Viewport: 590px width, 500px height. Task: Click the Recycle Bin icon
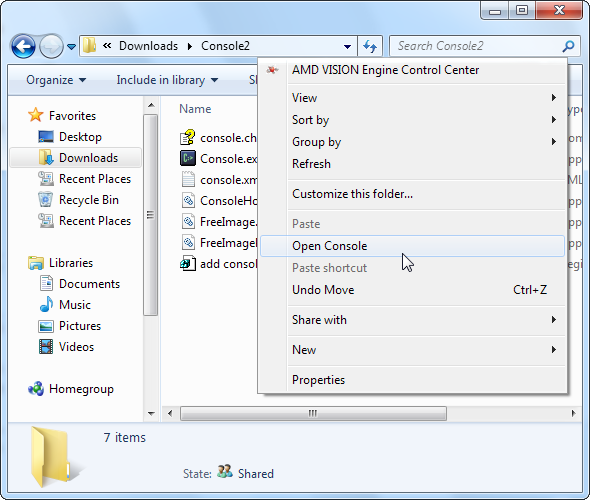[46, 199]
